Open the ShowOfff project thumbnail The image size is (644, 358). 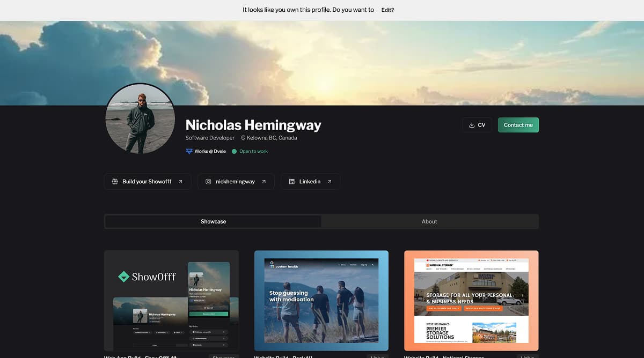[171, 300]
